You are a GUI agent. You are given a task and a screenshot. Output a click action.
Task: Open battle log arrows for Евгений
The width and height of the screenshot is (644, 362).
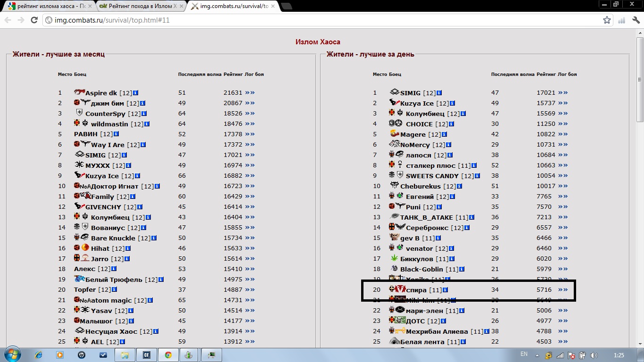(x=563, y=197)
